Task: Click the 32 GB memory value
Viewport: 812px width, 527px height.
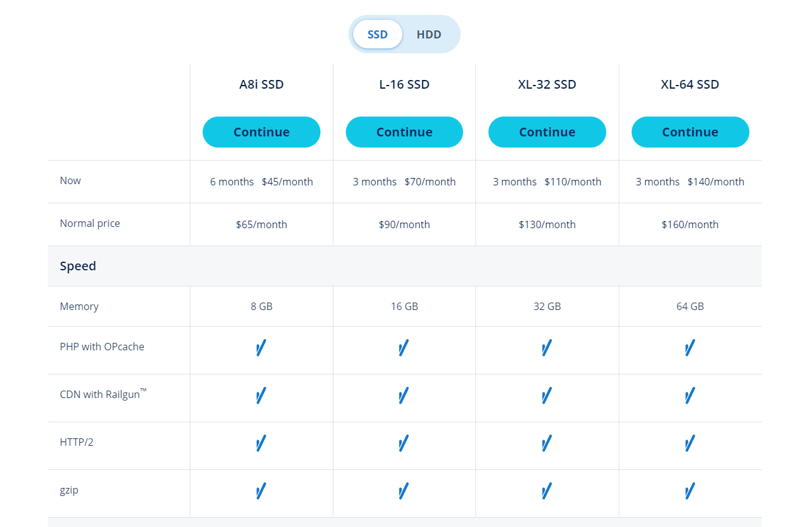Action: click(x=547, y=306)
